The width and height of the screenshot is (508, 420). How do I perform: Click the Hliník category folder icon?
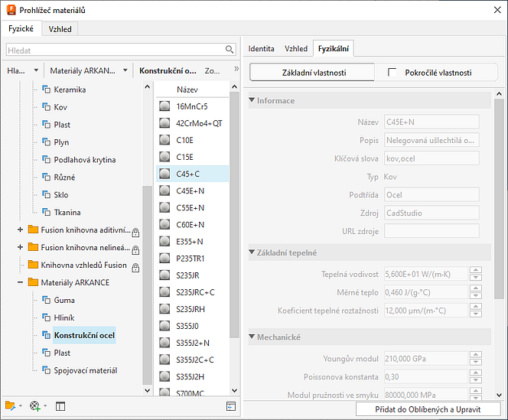point(45,317)
